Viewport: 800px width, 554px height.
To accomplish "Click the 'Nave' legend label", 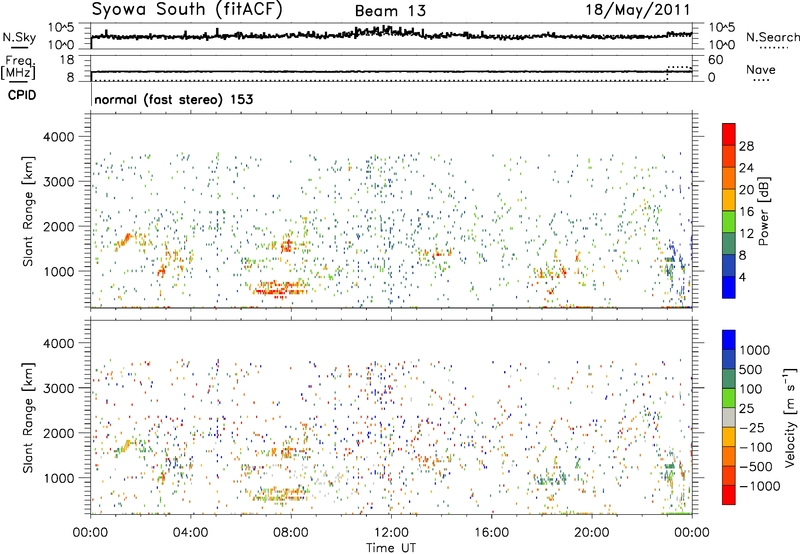I will (x=761, y=69).
